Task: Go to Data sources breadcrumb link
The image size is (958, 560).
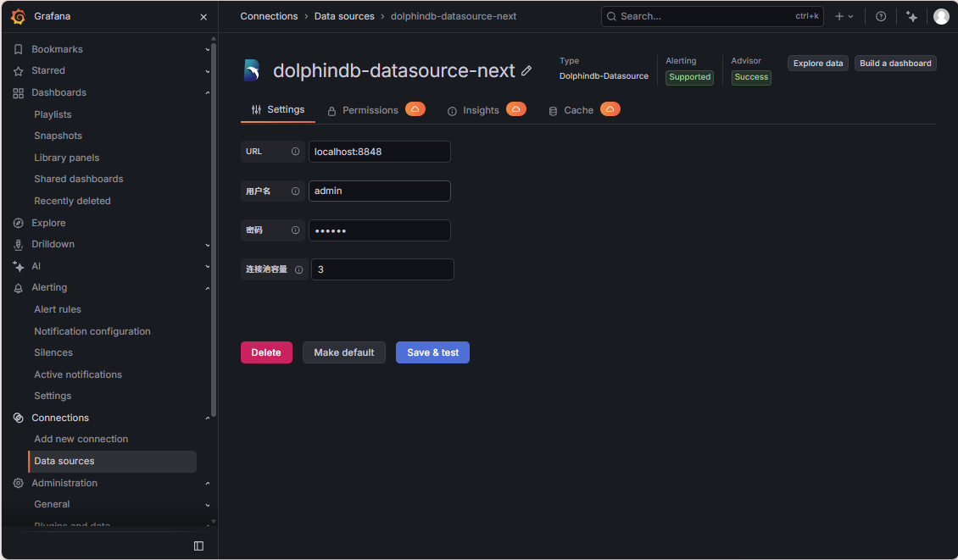Action: tap(344, 16)
